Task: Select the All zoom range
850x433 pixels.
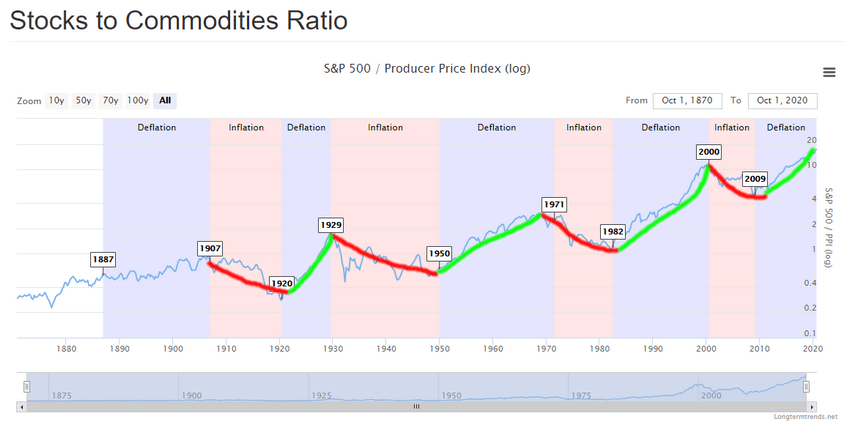Action: point(165,100)
